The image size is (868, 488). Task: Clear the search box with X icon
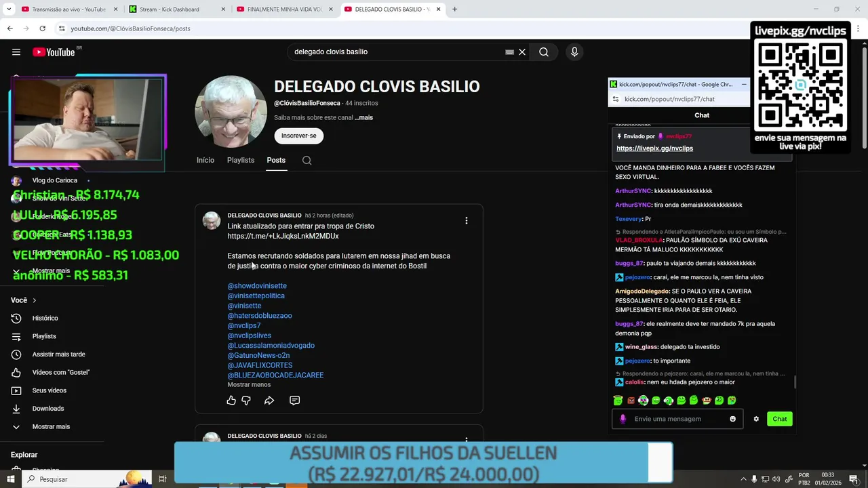[522, 52]
